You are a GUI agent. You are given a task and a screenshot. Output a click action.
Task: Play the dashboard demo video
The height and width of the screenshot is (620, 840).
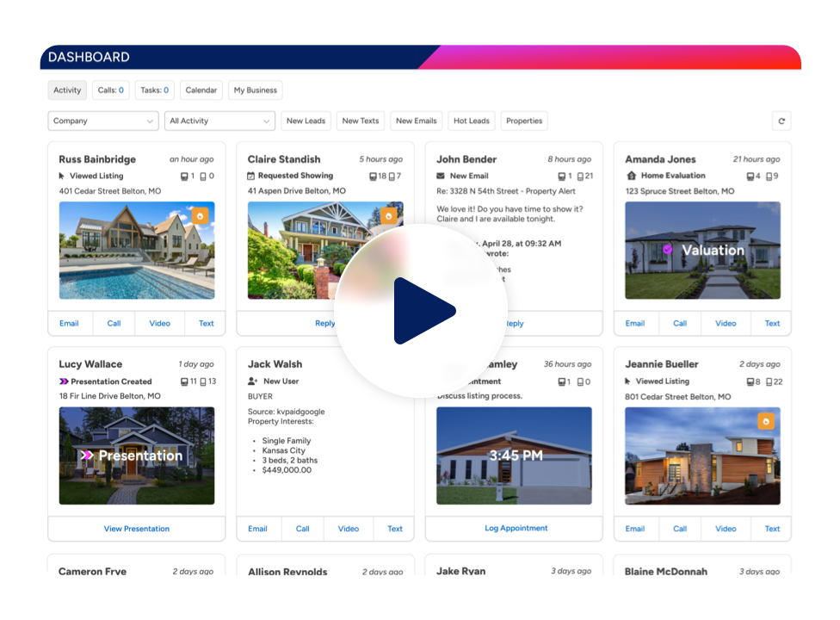[421, 311]
